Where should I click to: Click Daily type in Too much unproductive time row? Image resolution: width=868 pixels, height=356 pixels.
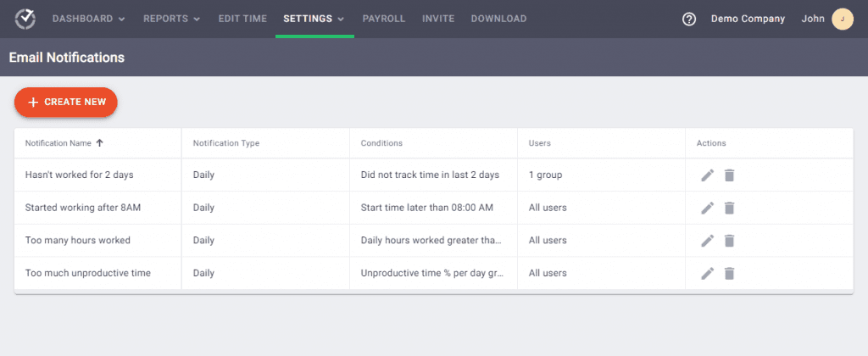(x=203, y=273)
